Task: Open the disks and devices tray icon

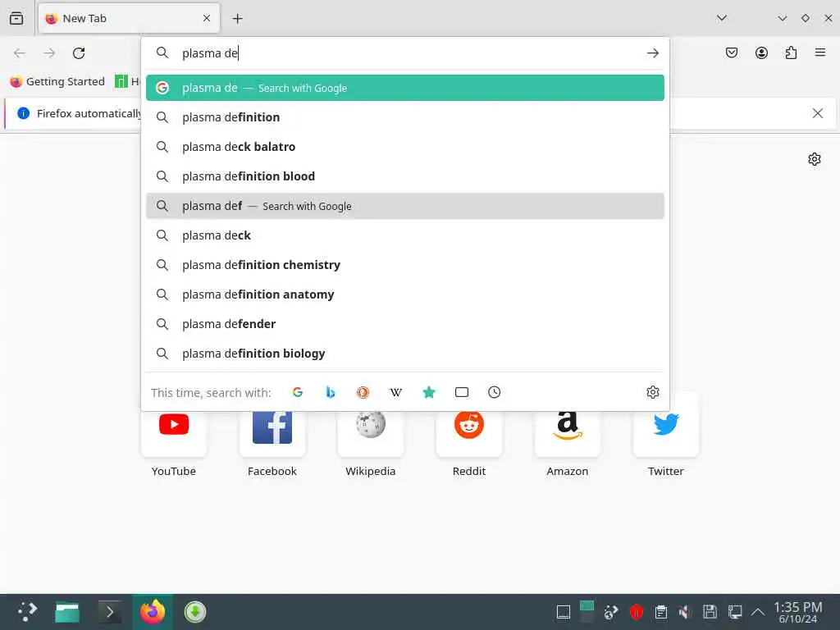Action: click(x=710, y=612)
